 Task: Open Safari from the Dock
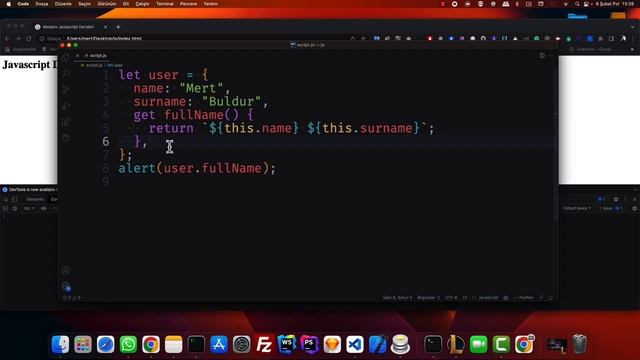coord(106,344)
